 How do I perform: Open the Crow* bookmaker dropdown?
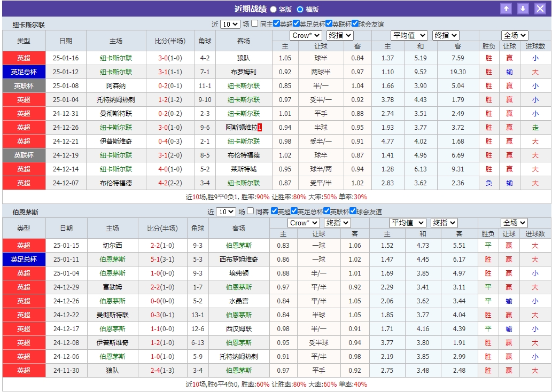[x=306, y=35]
